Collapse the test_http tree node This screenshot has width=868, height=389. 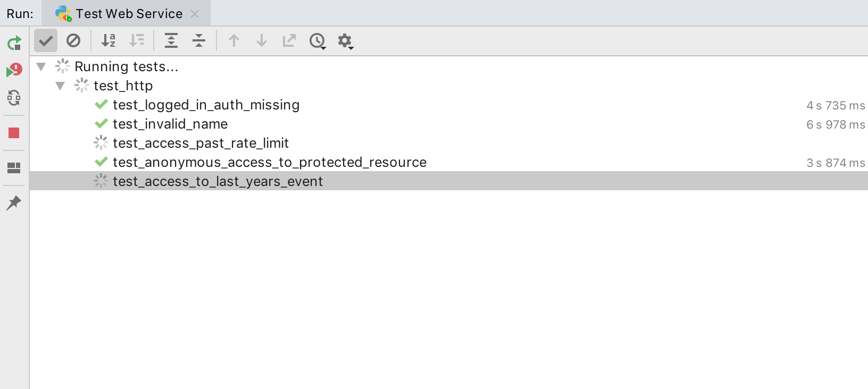(x=60, y=86)
